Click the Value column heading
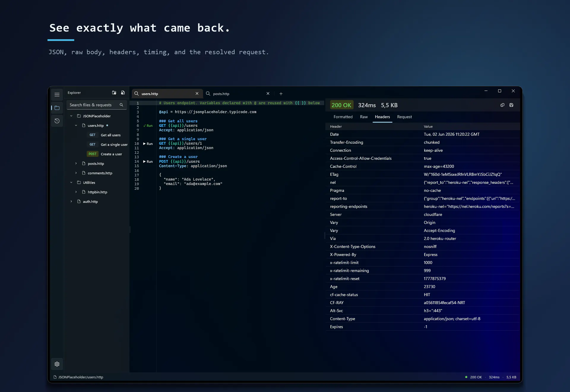Screen dimensions: 570x392 click(428, 127)
